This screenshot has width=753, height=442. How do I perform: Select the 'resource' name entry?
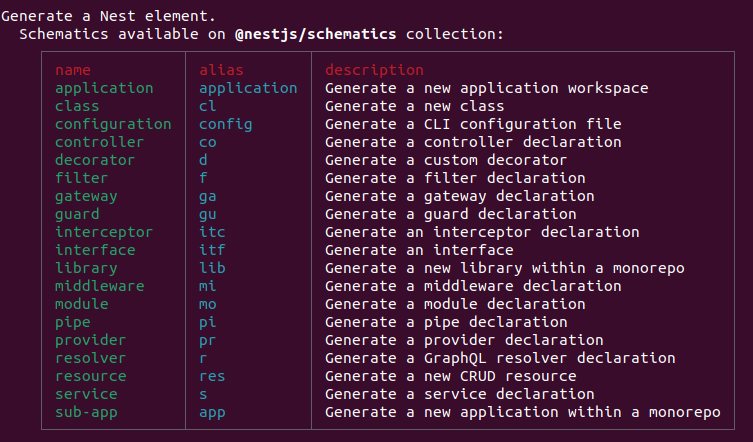pos(91,376)
